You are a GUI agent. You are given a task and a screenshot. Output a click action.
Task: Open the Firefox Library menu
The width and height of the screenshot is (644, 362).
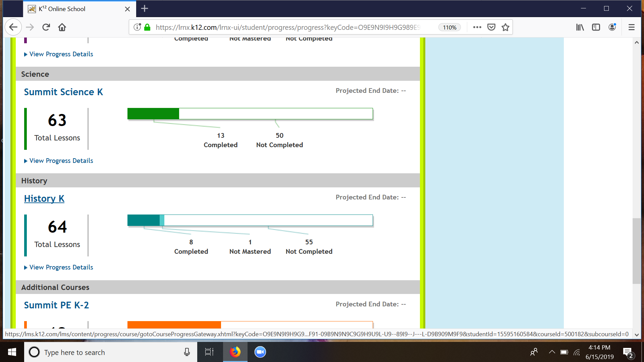(x=580, y=27)
